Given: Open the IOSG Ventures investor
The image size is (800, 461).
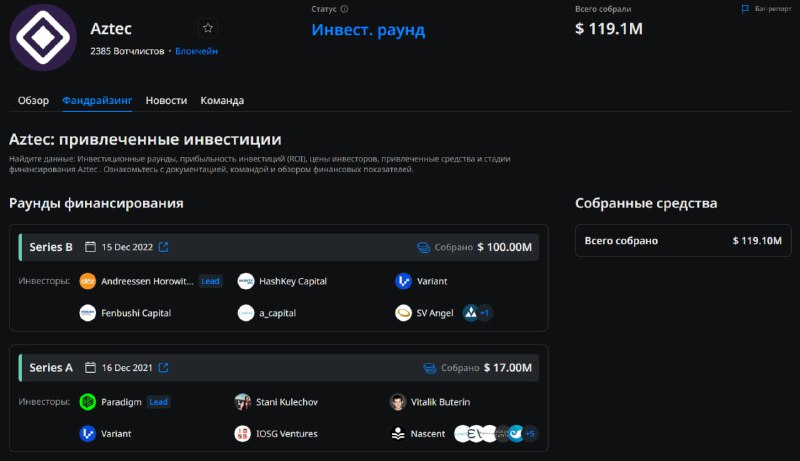Looking at the screenshot, I should click(287, 433).
